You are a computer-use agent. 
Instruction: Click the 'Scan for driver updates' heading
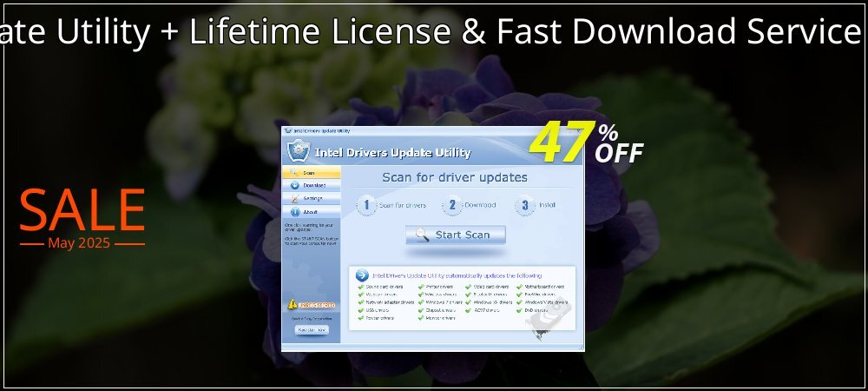tap(455, 178)
